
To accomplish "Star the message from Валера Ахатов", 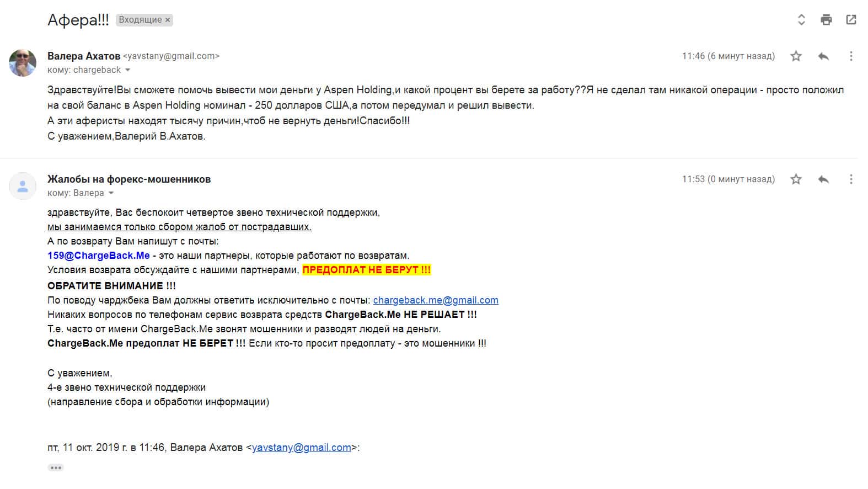I will click(796, 56).
